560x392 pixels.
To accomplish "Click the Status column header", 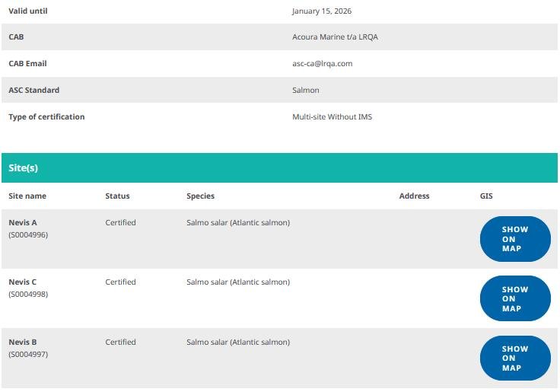I will point(117,196).
